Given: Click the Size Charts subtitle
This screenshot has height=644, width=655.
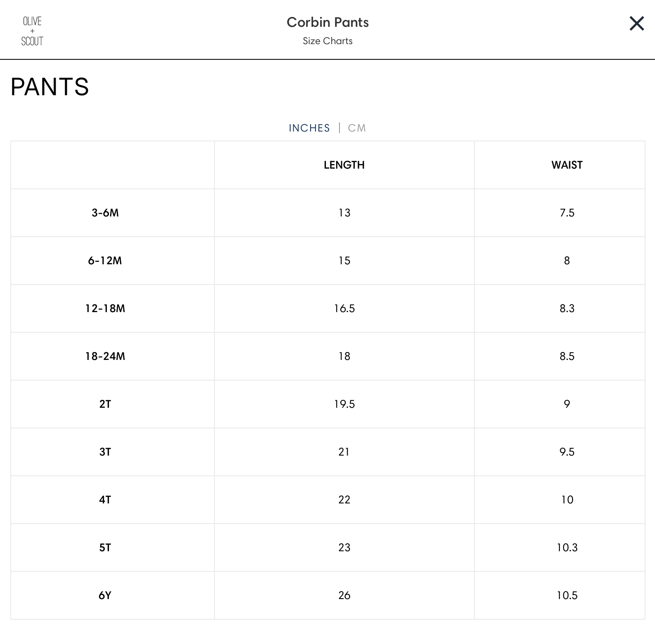Looking at the screenshot, I should tap(327, 41).
